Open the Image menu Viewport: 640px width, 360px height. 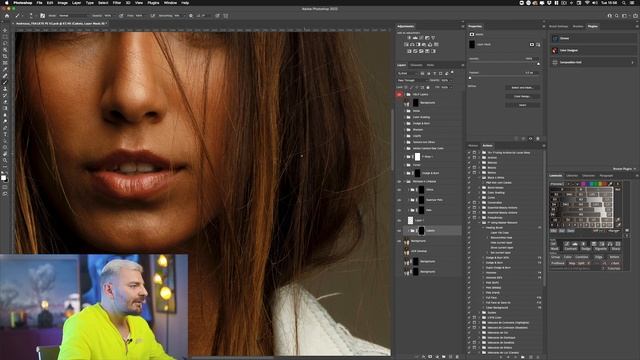coord(62,3)
